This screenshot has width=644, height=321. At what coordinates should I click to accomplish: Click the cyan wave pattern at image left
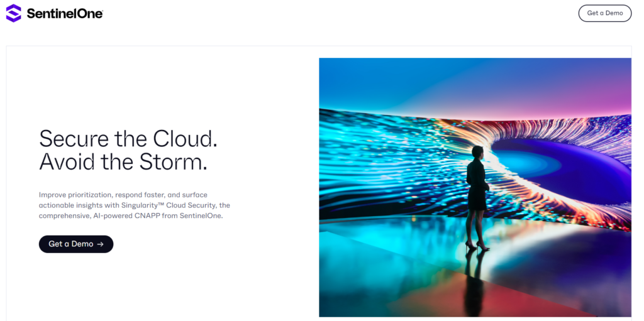coord(365,163)
